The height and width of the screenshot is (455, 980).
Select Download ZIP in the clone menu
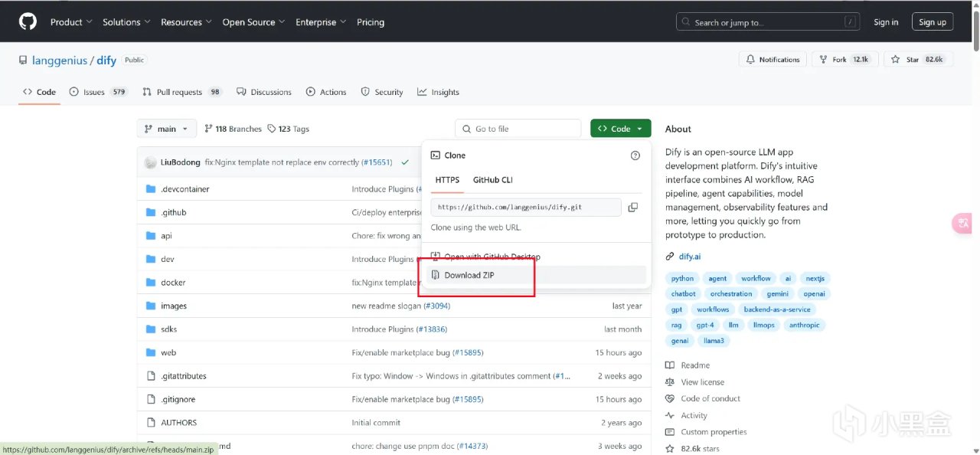tap(536, 275)
